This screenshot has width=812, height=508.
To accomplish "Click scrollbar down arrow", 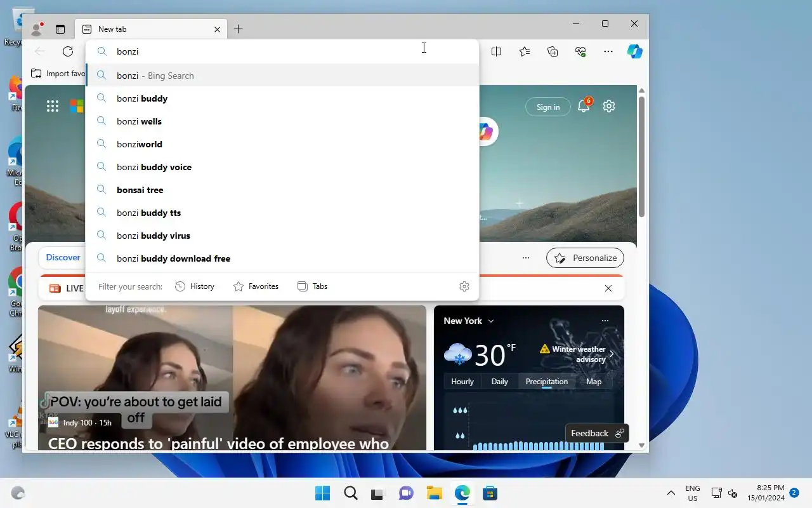I will coord(641,446).
